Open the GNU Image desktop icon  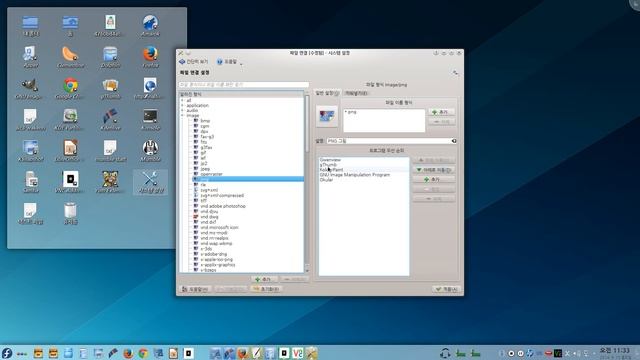pos(29,89)
